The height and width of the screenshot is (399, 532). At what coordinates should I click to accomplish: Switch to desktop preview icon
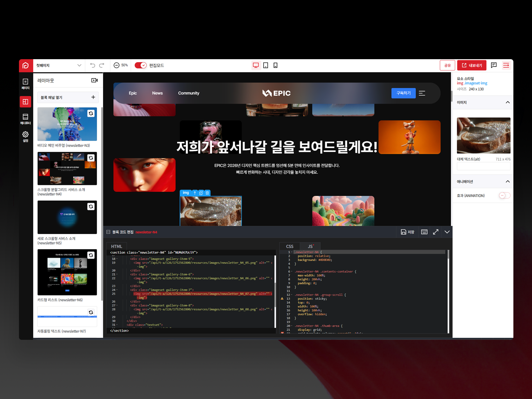pyautogui.click(x=256, y=66)
